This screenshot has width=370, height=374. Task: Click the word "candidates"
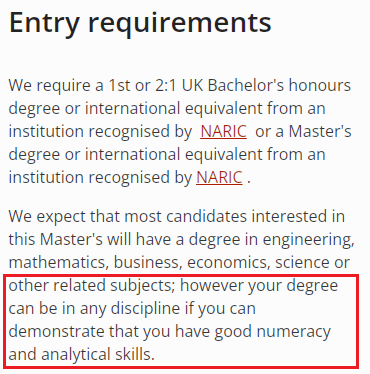click(206, 217)
